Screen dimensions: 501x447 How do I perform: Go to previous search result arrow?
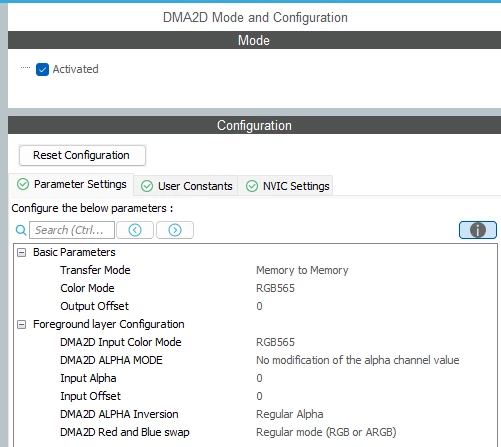(135, 230)
